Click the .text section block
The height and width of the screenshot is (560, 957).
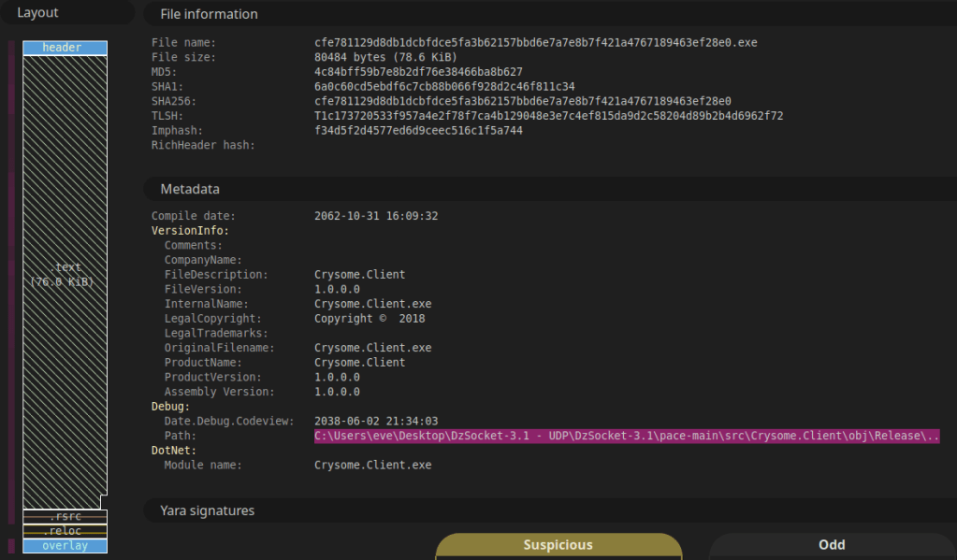pos(65,276)
